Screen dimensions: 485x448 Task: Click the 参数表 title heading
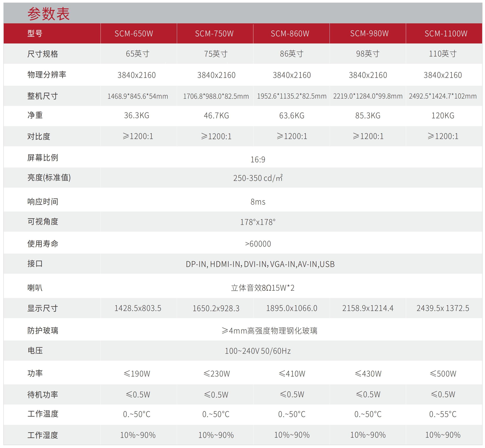tap(48, 14)
